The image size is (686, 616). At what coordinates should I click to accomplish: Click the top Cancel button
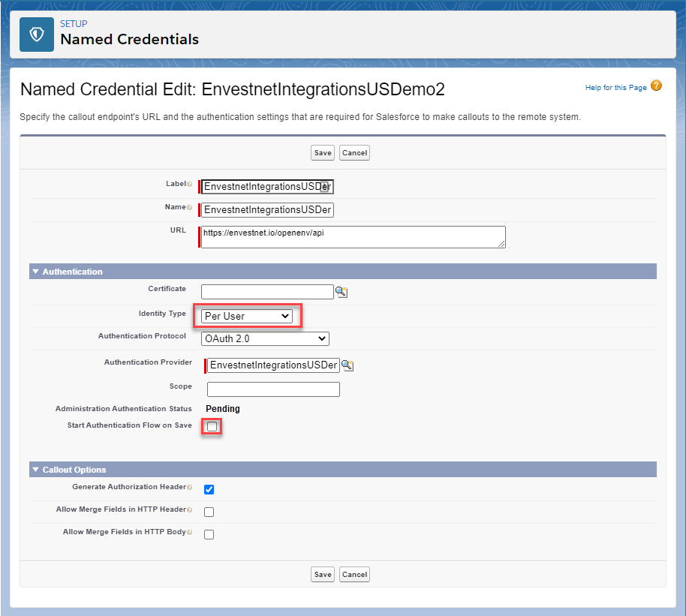[355, 153]
